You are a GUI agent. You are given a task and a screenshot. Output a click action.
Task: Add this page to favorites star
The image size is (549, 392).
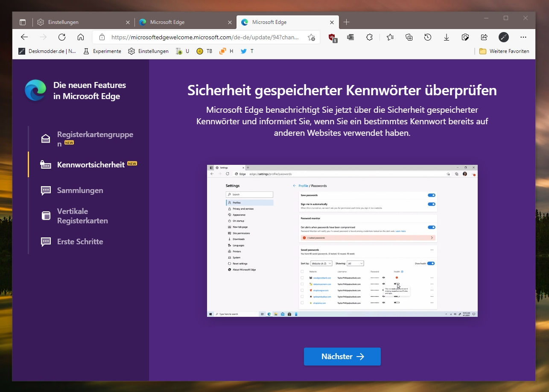[x=312, y=37]
